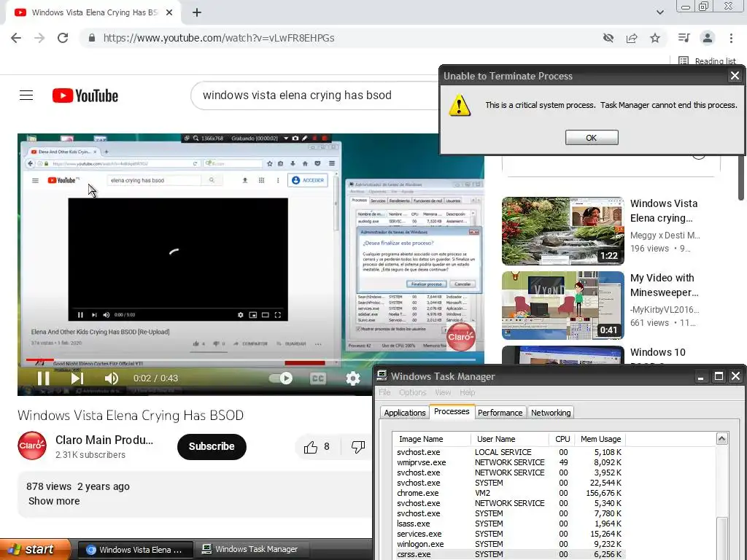The height and width of the screenshot is (560, 747).
Task: Click OK in Unable to Terminate dialog
Action: point(592,138)
